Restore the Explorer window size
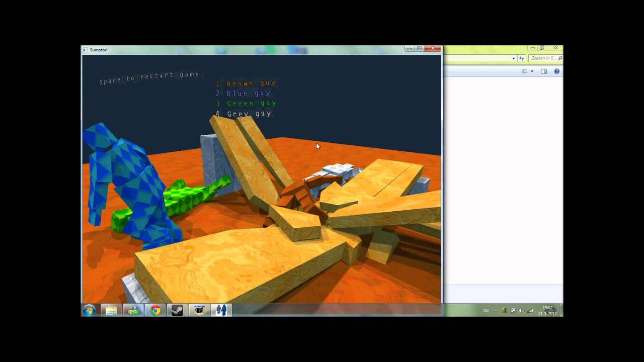This screenshot has height=362, width=644. [x=542, y=48]
